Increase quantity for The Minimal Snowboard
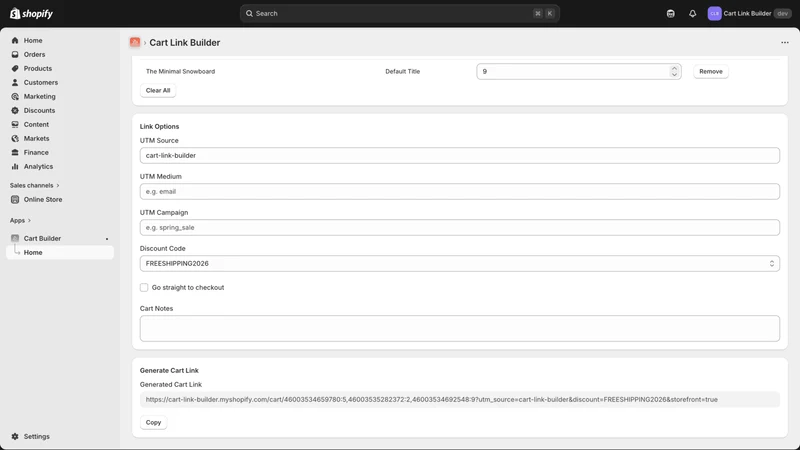Screen dimensions: 800x450 [674, 68]
